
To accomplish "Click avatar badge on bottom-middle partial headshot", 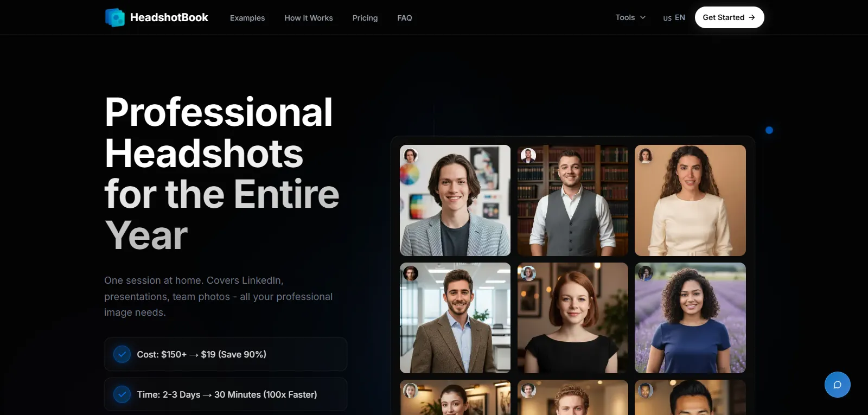I will [528, 391].
